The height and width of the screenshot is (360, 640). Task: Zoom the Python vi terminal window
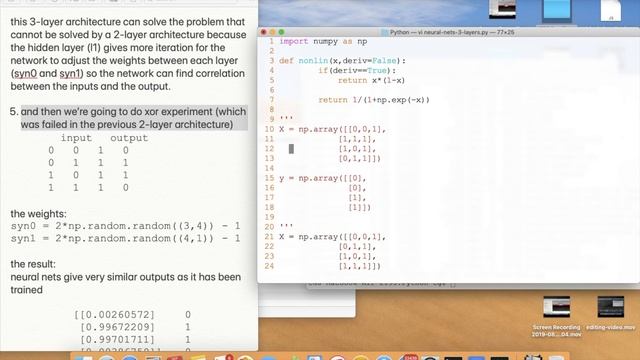pyautogui.click(x=282, y=32)
